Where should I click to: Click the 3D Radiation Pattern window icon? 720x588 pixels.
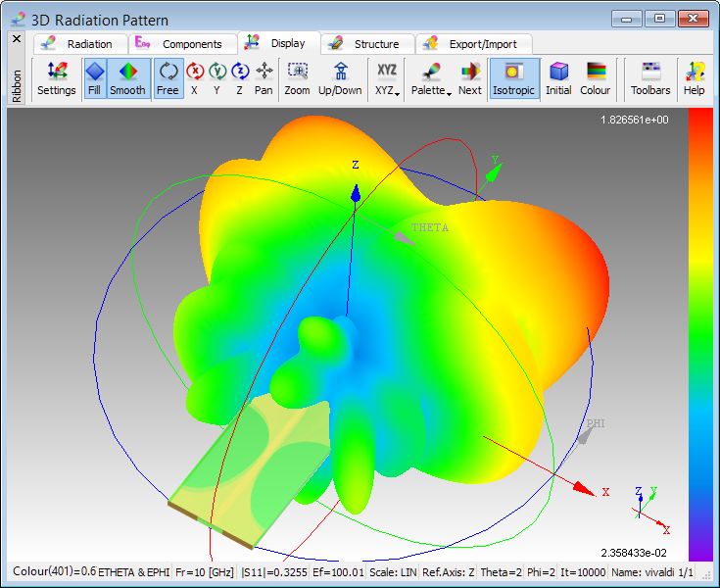pyautogui.click(x=19, y=20)
